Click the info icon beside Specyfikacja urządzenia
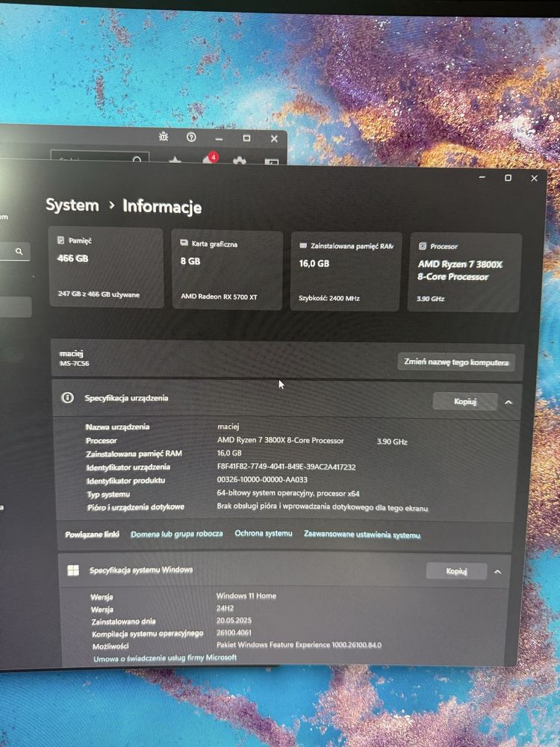The width and height of the screenshot is (560, 747). (68, 397)
